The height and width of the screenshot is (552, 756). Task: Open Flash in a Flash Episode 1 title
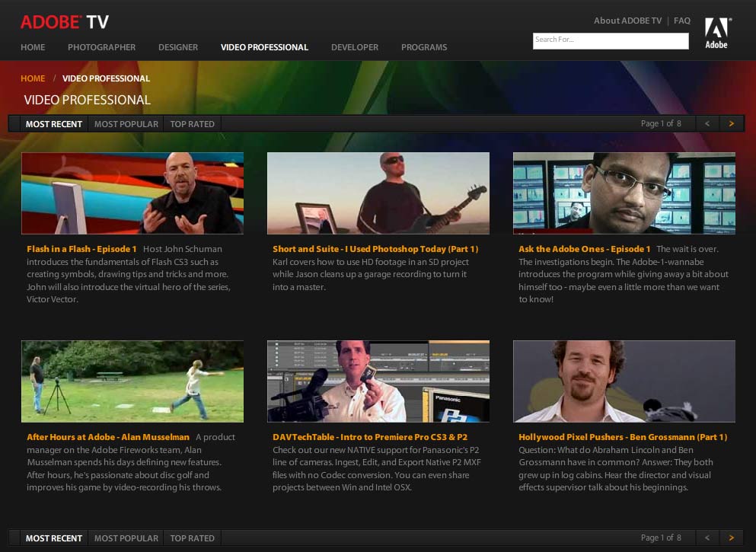tap(81, 249)
